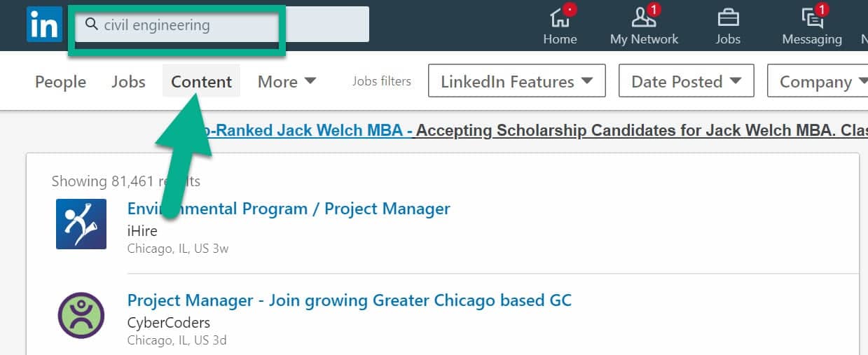Click the CyberCoders company logo
868x355 pixels.
click(x=81, y=315)
